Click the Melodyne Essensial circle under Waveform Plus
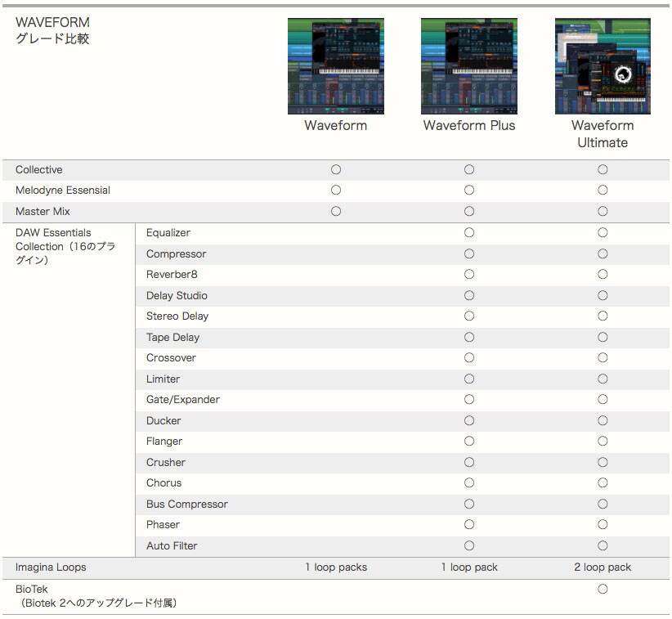 point(469,191)
